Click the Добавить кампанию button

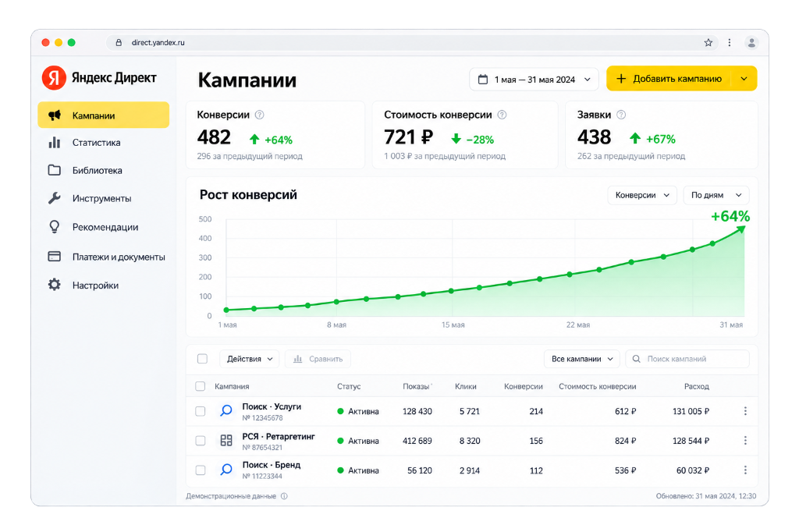[669, 79]
